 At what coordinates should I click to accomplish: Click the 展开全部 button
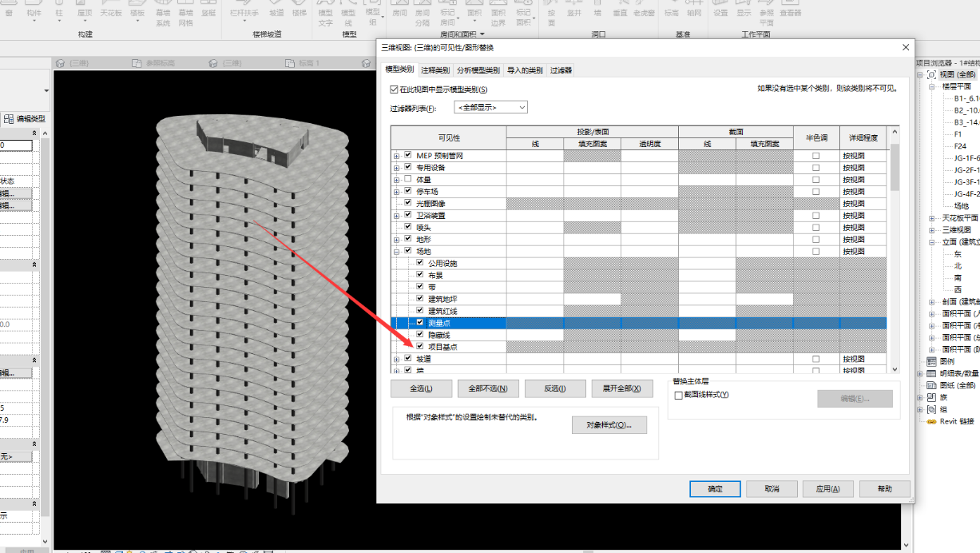(621, 388)
